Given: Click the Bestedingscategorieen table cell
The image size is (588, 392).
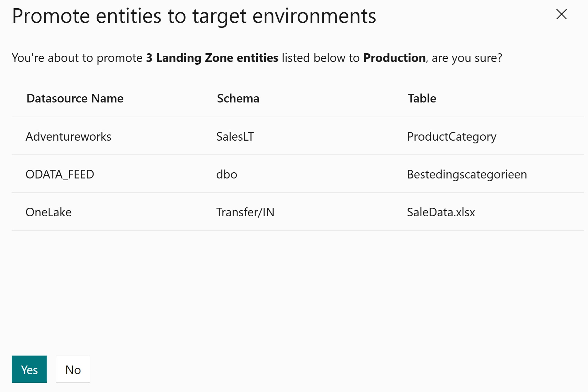Looking at the screenshot, I should (467, 174).
